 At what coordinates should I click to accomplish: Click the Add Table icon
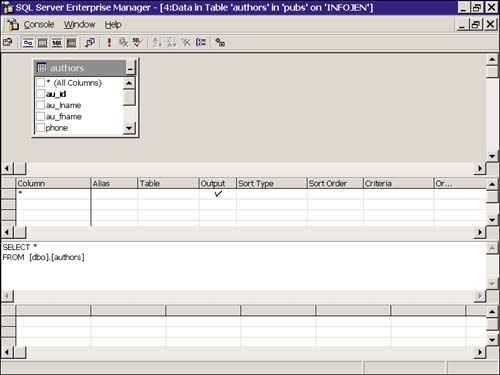coord(220,42)
